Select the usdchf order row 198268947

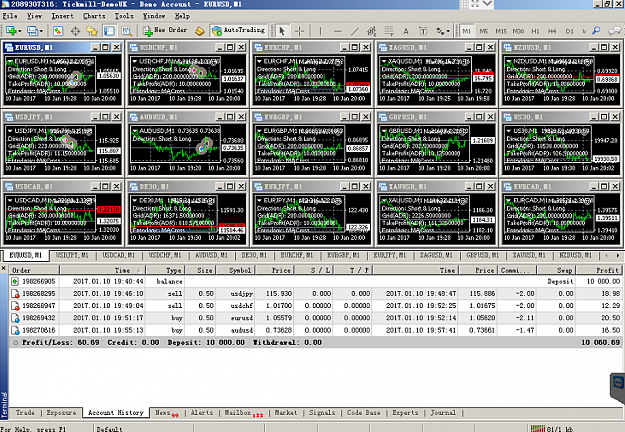point(315,306)
